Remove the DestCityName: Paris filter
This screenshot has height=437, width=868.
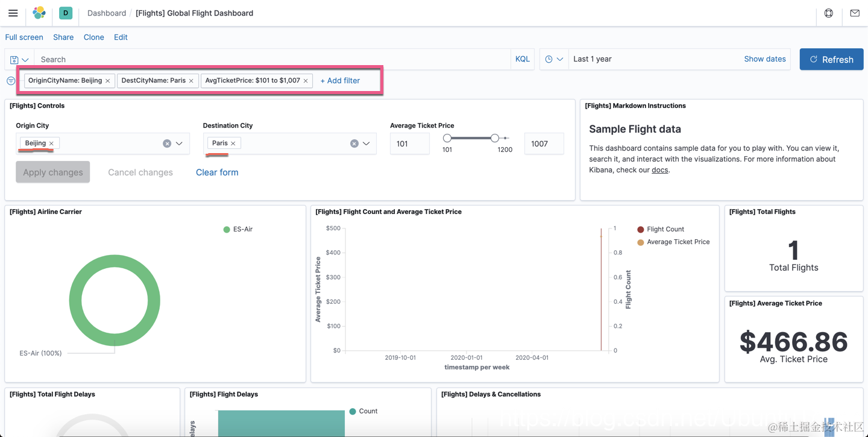191,81
